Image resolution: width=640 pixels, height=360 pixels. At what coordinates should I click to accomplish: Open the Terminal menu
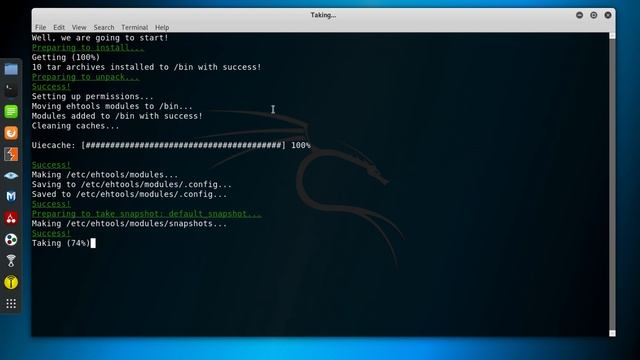pos(134,27)
